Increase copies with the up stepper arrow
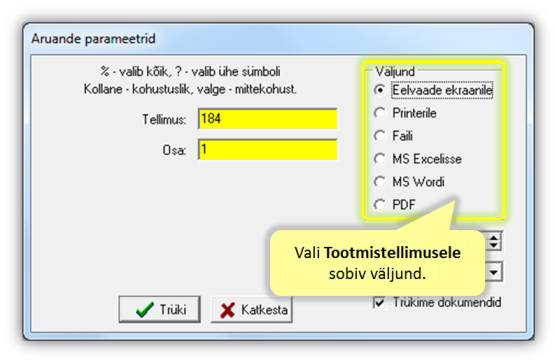Screen dimensions: 557x363 (x=494, y=237)
